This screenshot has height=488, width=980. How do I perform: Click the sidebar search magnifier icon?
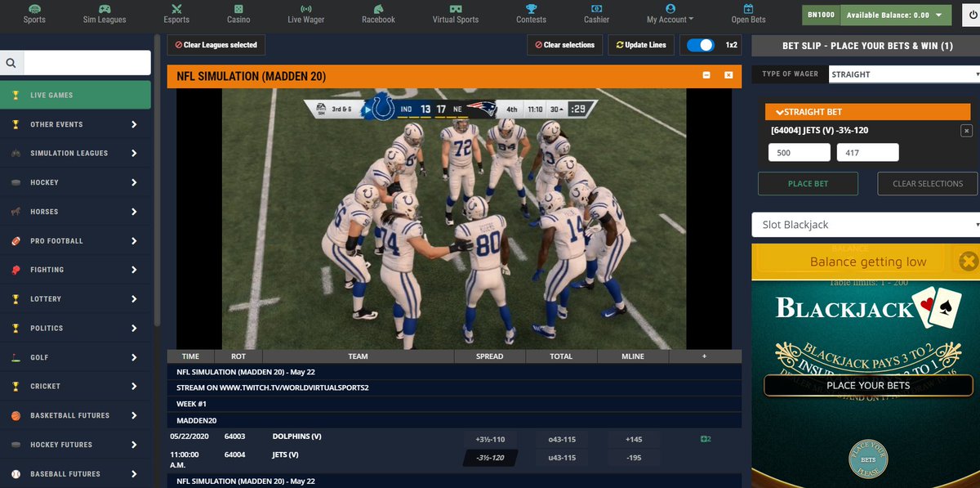tap(11, 63)
